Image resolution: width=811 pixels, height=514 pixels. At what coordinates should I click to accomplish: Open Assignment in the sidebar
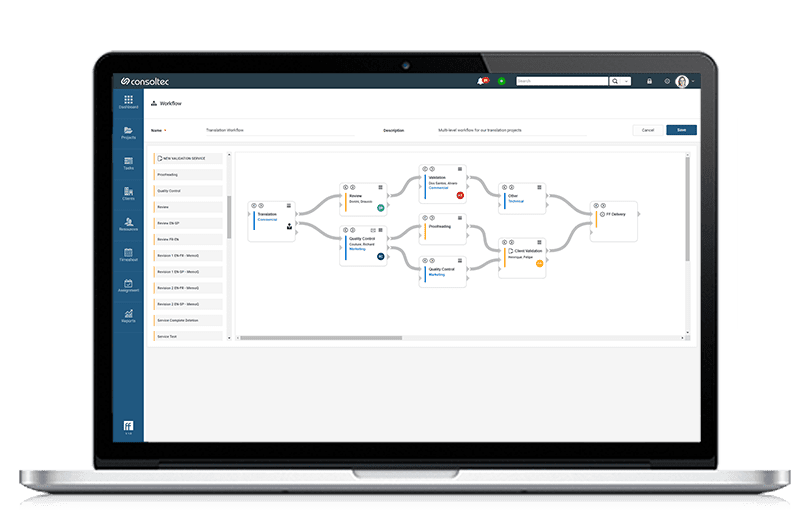128,285
